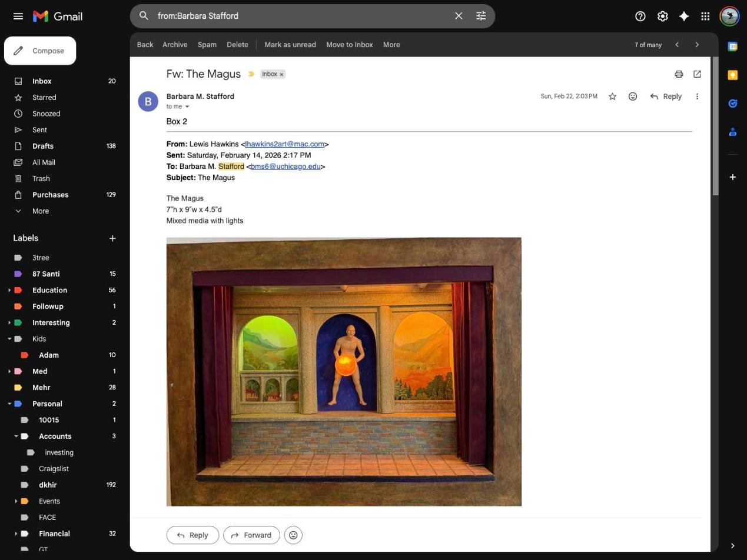Click bottom Reply button
The width and height of the screenshot is (747, 560).
[192, 535]
